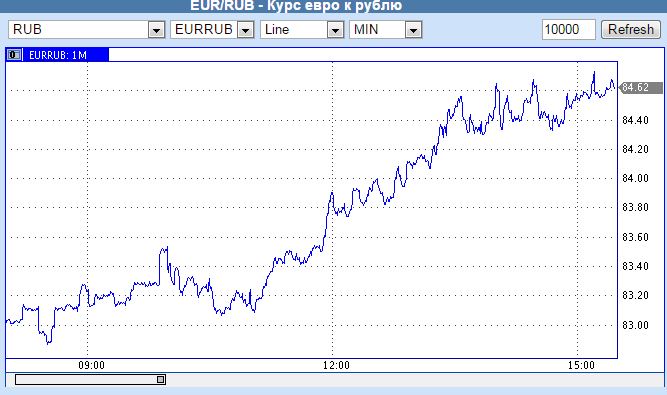This screenshot has width=667, height=395.
Task: Click the square grip on scrollbar thumb
Action: click(x=161, y=379)
